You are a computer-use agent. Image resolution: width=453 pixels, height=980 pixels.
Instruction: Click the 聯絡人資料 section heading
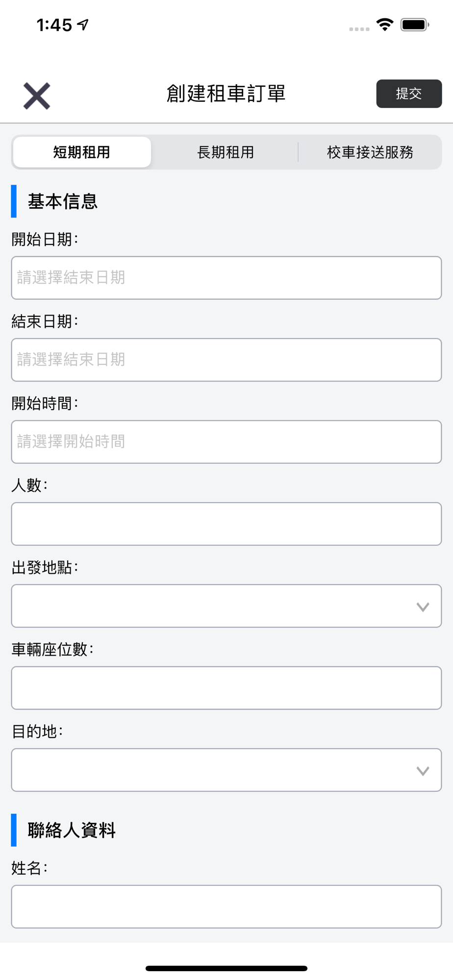pos(72,830)
